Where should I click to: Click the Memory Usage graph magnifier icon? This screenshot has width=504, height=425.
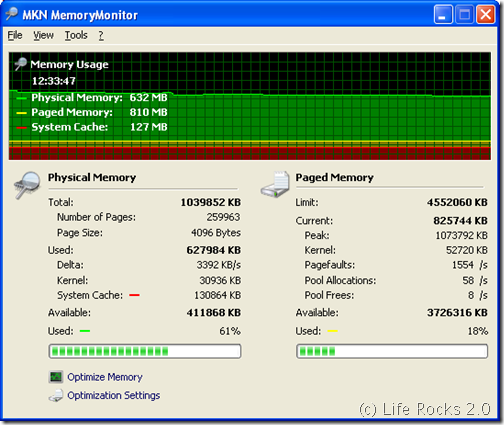[x=20, y=64]
